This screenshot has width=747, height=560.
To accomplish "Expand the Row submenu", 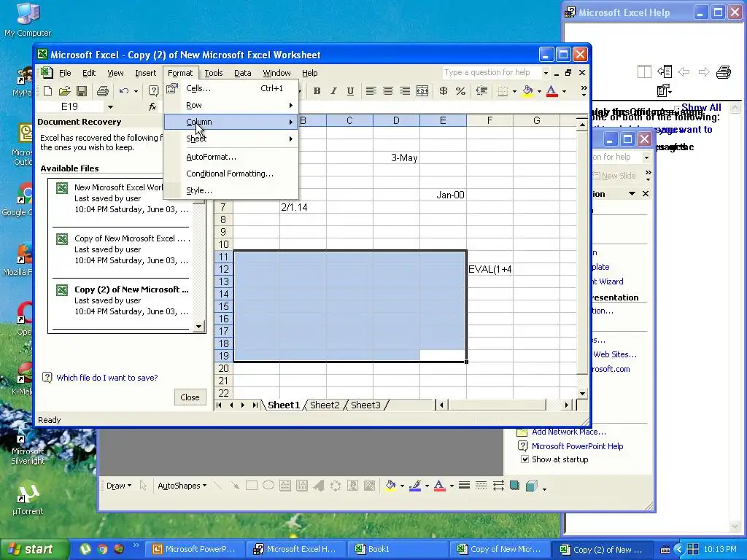I will [x=231, y=105].
